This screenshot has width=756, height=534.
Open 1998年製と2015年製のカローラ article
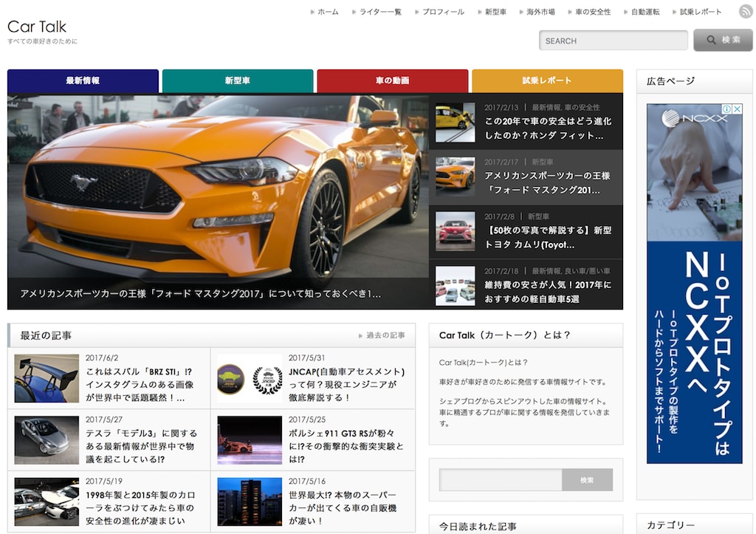(x=140, y=508)
